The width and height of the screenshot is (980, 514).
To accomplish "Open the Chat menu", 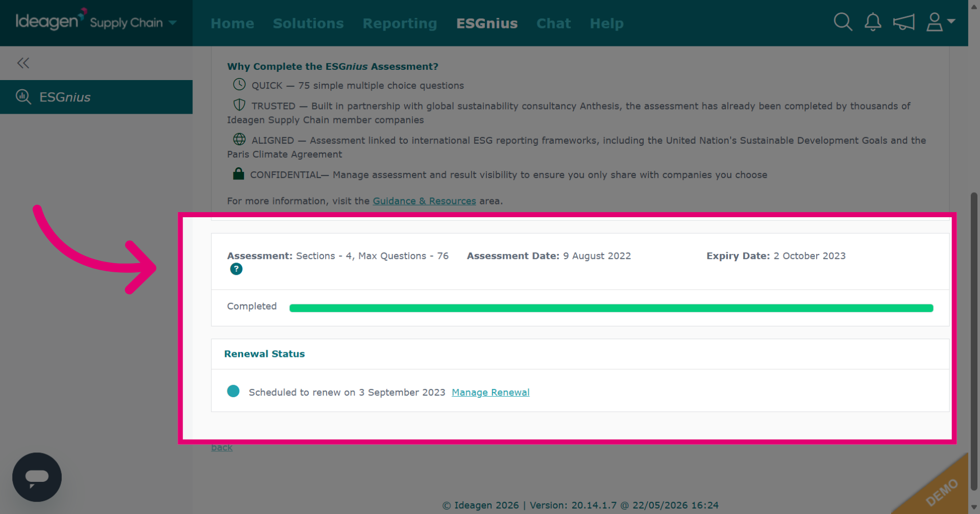I will tap(553, 23).
